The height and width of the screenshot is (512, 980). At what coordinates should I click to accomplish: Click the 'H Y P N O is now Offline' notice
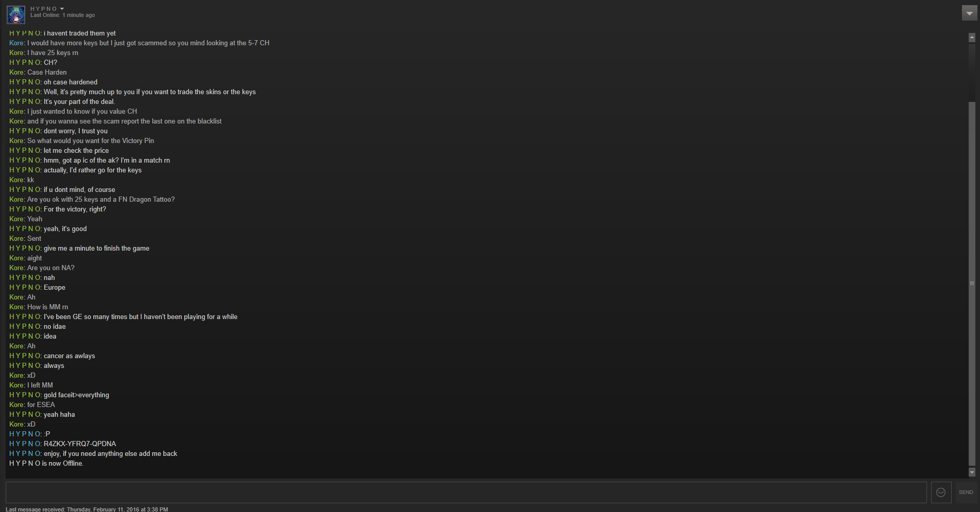[46, 463]
